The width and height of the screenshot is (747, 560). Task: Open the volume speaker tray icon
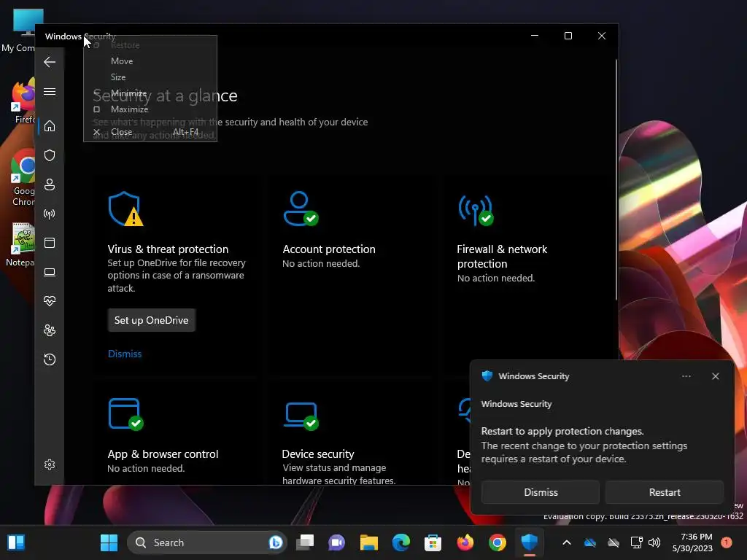[654, 542]
